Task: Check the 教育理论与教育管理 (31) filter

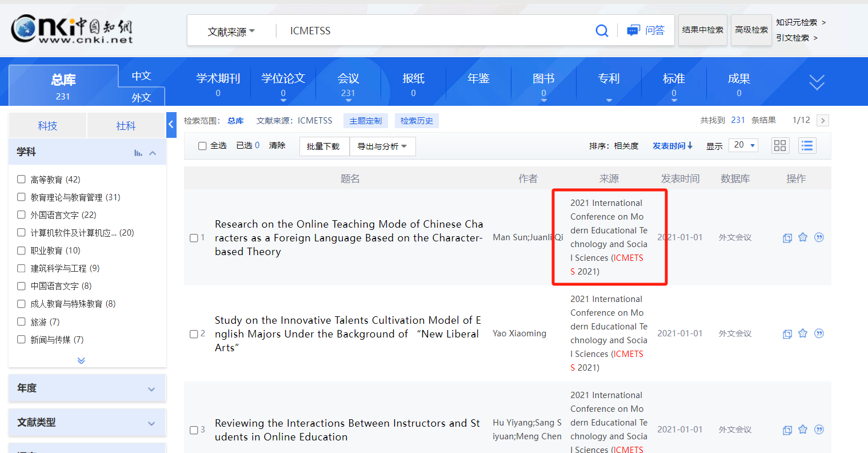Action: click(21, 197)
